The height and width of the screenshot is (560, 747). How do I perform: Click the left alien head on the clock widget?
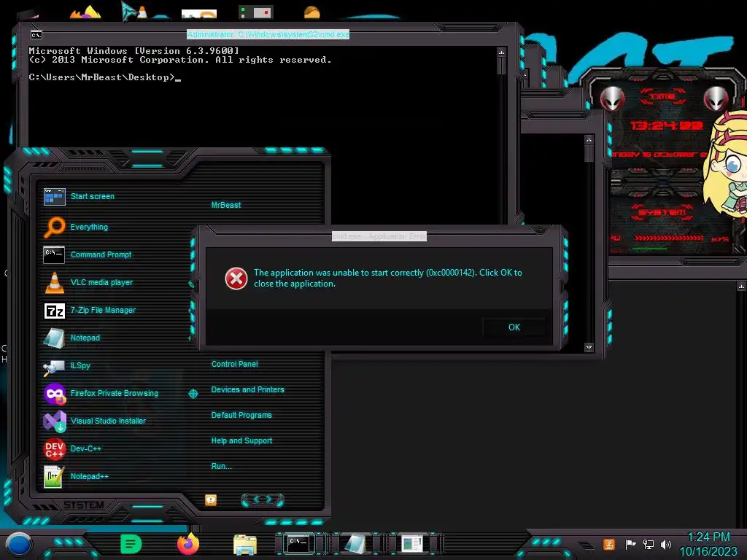point(612,98)
